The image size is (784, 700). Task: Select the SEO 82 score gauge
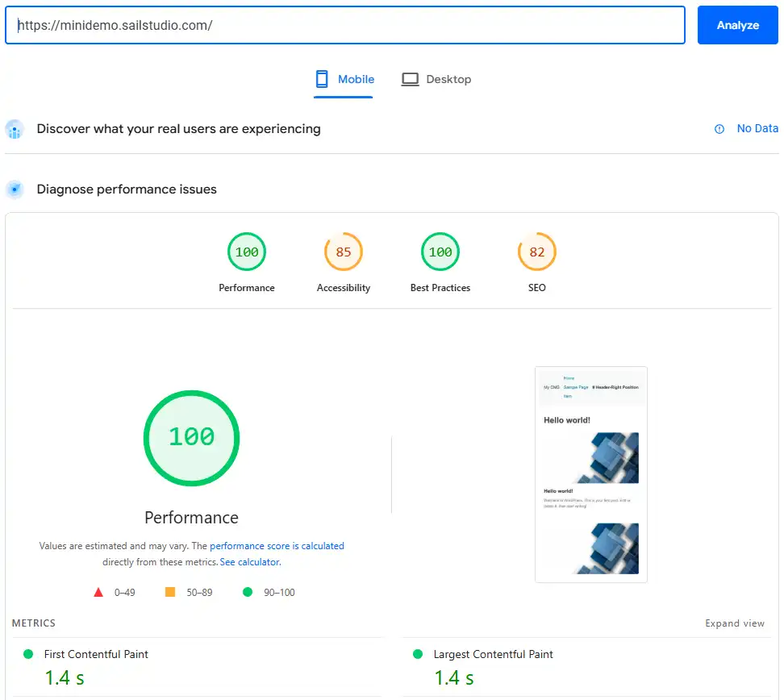537,252
